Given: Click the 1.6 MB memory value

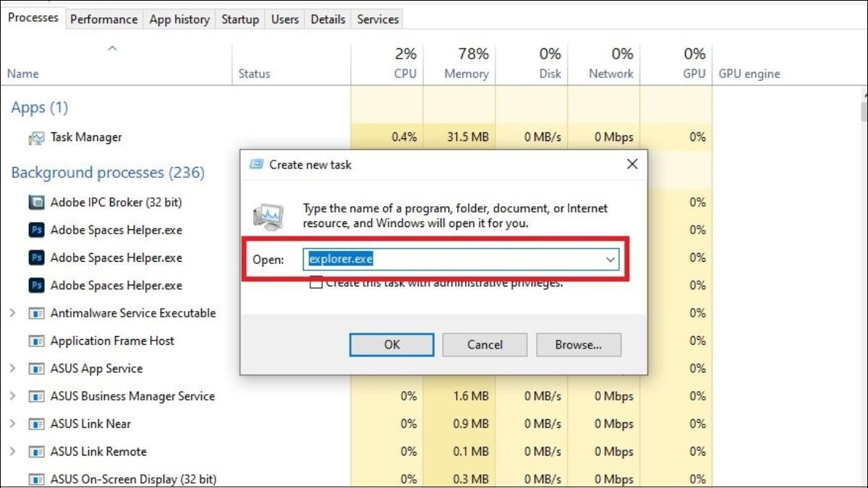Looking at the screenshot, I should pyautogui.click(x=470, y=396).
